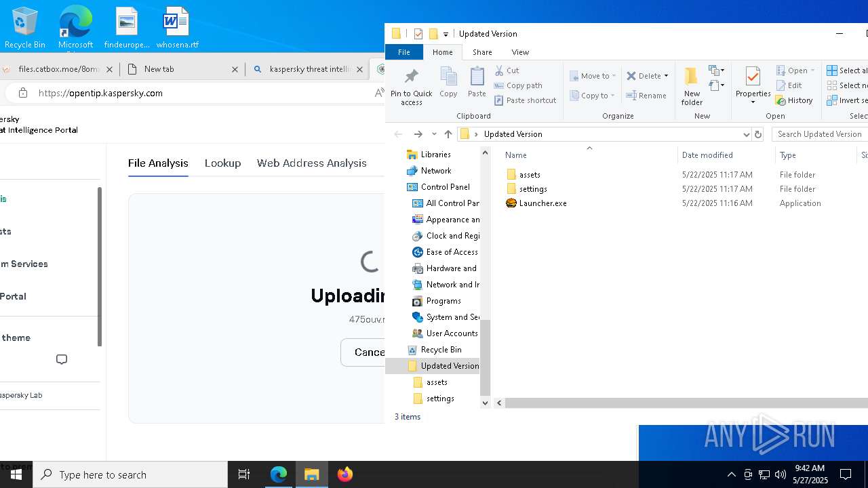The width and height of the screenshot is (868, 488).
Task: Click the Edge address bar URL
Action: pyautogui.click(x=100, y=93)
